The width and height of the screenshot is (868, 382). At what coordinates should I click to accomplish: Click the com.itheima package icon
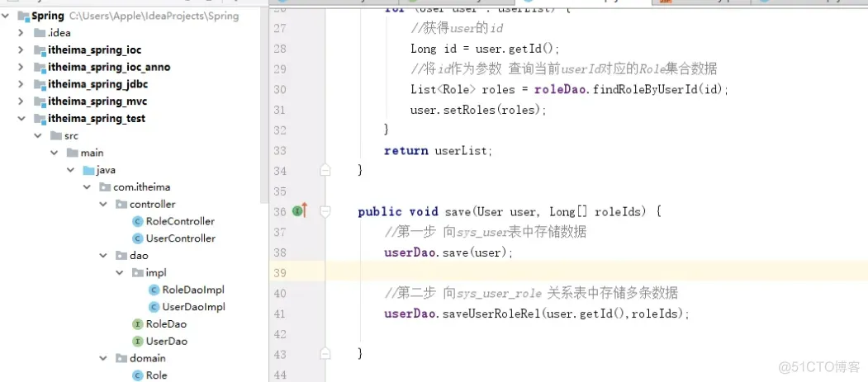coord(105,187)
